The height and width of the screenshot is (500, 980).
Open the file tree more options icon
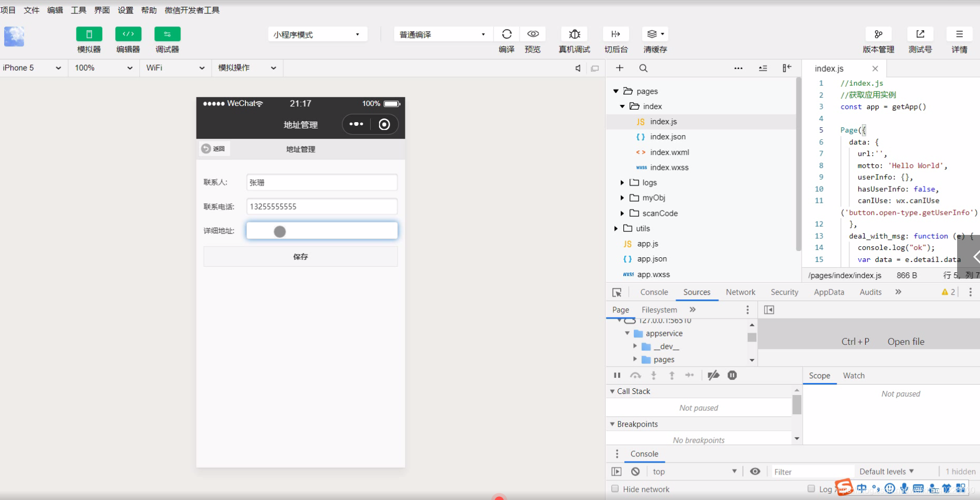click(x=738, y=68)
